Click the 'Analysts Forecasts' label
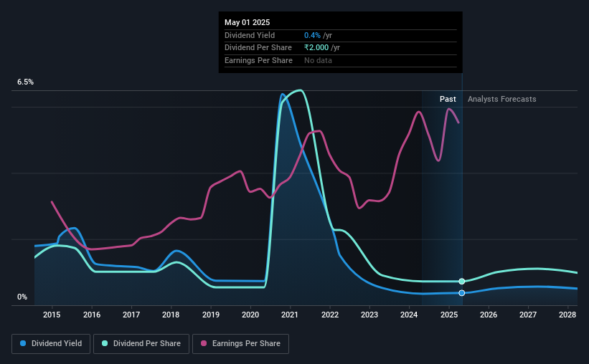589x364 pixels. 502,99
